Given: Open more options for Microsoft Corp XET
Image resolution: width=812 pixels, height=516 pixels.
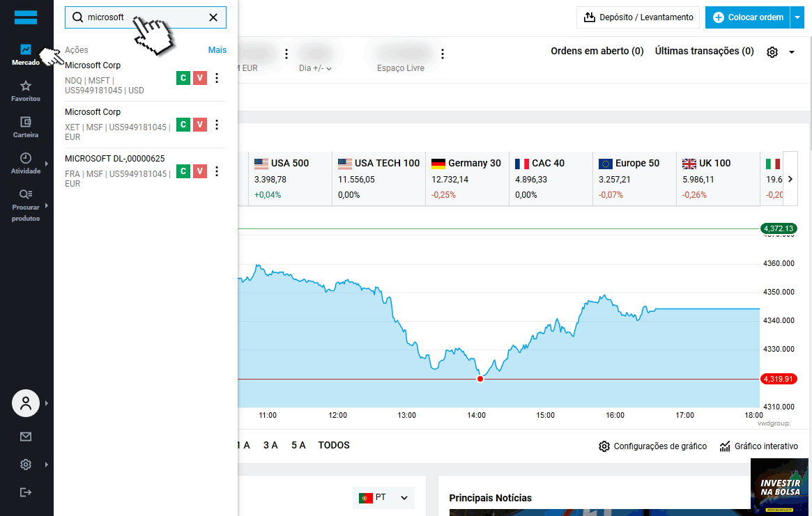Looking at the screenshot, I should 217,125.
